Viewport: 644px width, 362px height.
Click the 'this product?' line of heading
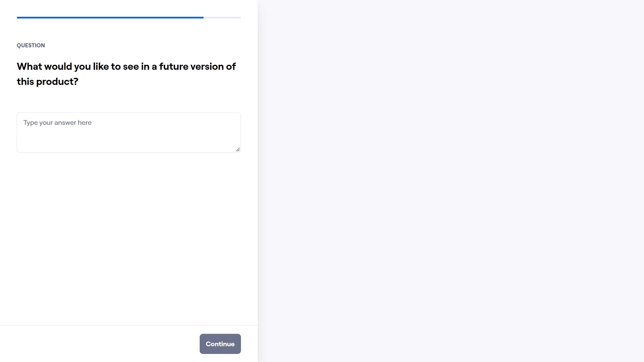click(x=48, y=82)
